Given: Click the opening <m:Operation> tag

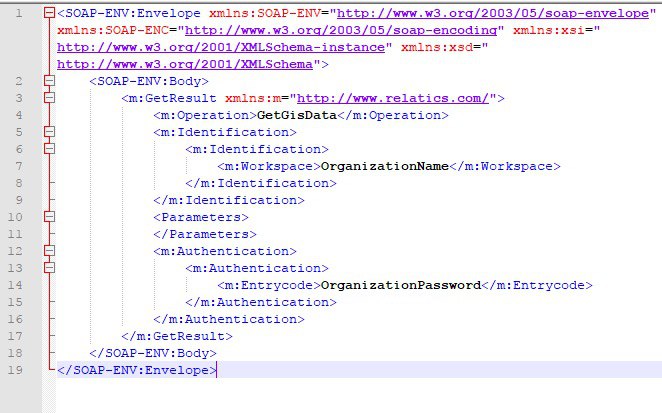Looking at the screenshot, I should tap(205, 115).
